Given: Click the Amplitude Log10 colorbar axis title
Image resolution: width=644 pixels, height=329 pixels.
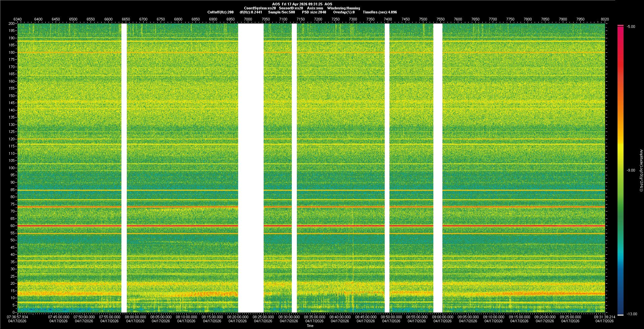Looking at the screenshot, I should pos(641,170).
